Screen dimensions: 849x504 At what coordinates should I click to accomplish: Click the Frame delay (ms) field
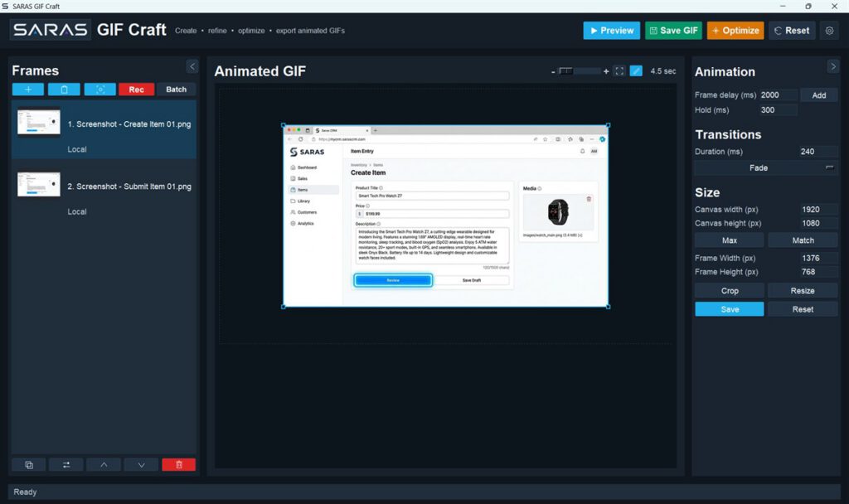point(778,95)
